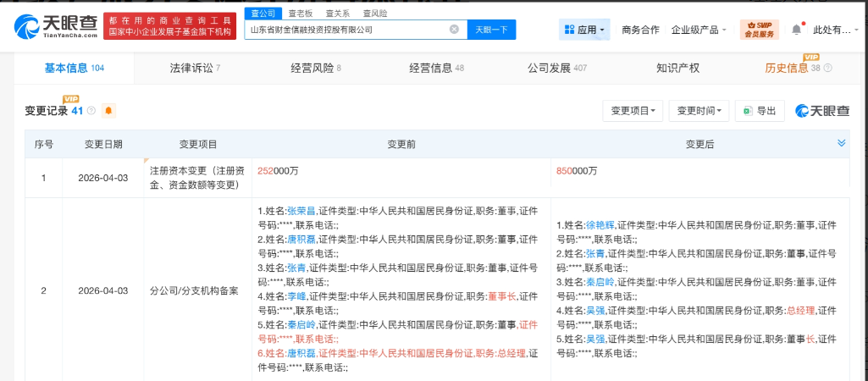The width and height of the screenshot is (868, 381).
Task: Open 张荣昌 person link
Action: tap(302, 210)
